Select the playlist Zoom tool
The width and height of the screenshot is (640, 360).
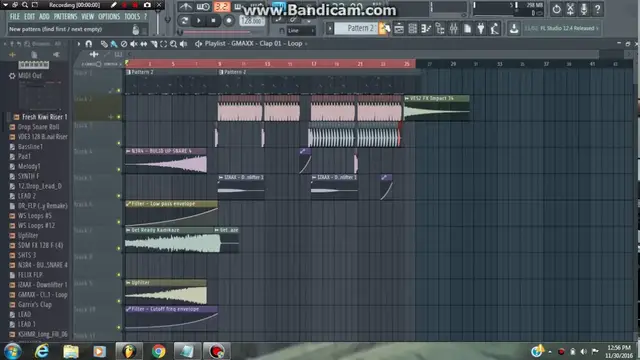coord(173,44)
